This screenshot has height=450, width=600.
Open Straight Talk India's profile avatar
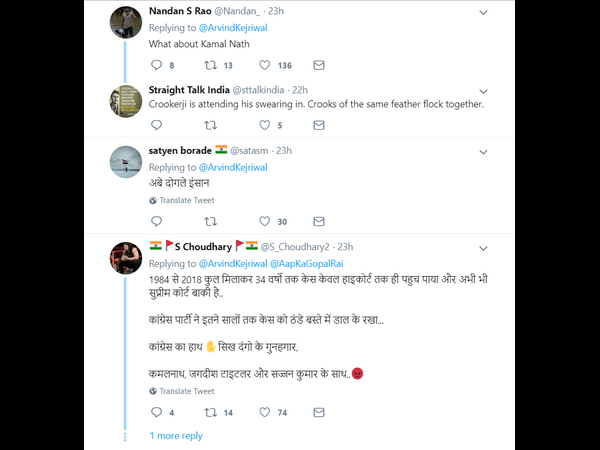(x=124, y=100)
